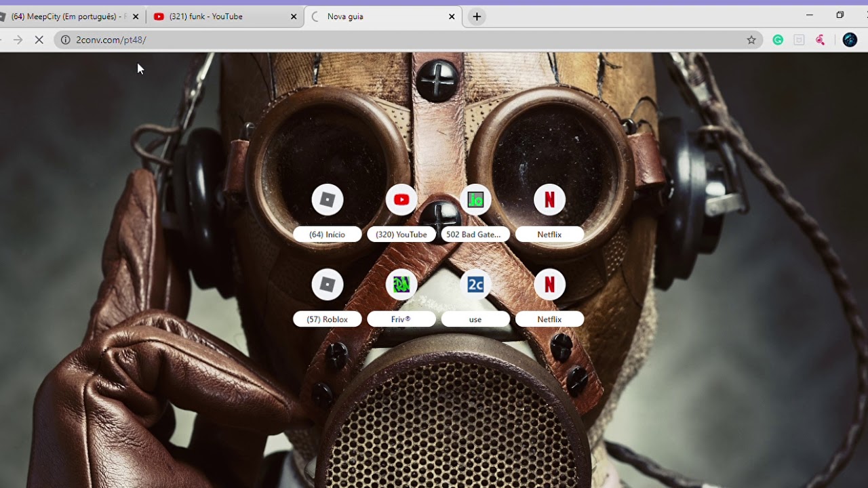Image resolution: width=868 pixels, height=488 pixels.
Task: Click the '502 Bad Gate...' shortcut label
Action: [474, 235]
